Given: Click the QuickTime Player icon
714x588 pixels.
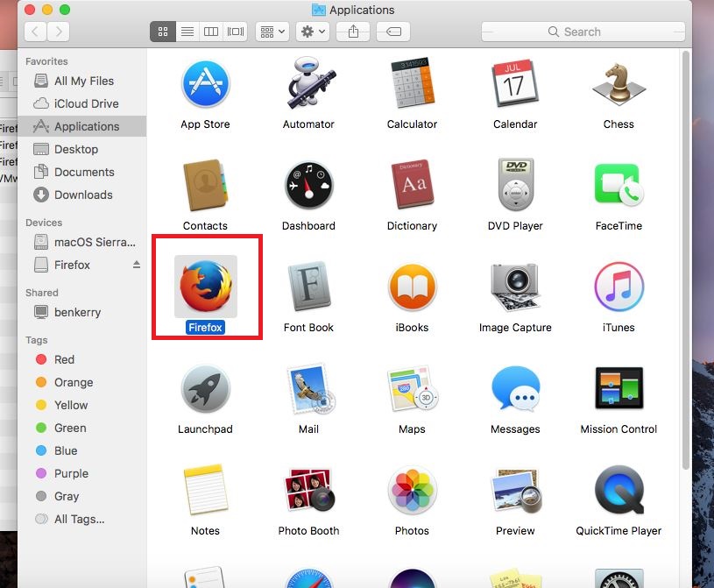Looking at the screenshot, I should coord(619,490).
